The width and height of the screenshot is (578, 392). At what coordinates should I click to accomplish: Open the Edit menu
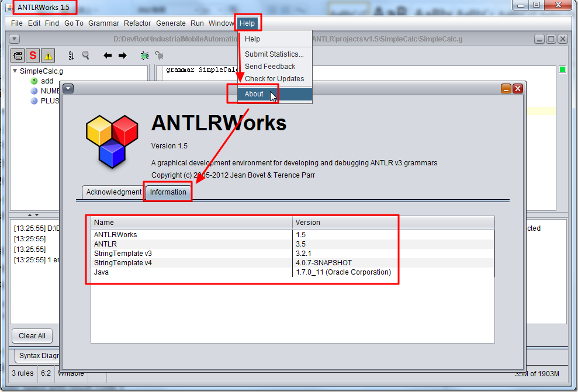(34, 23)
